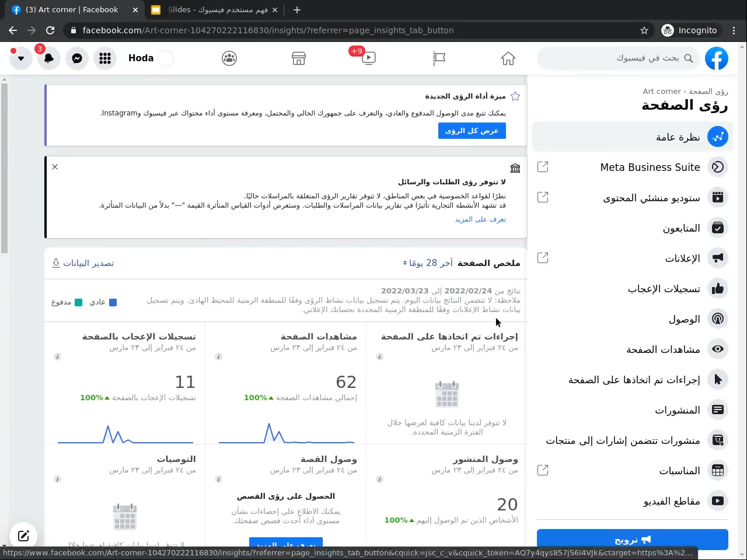Open the notifications bell icon
Screen dimensions: 747x560
pyautogui.click(x=49, y=58)
